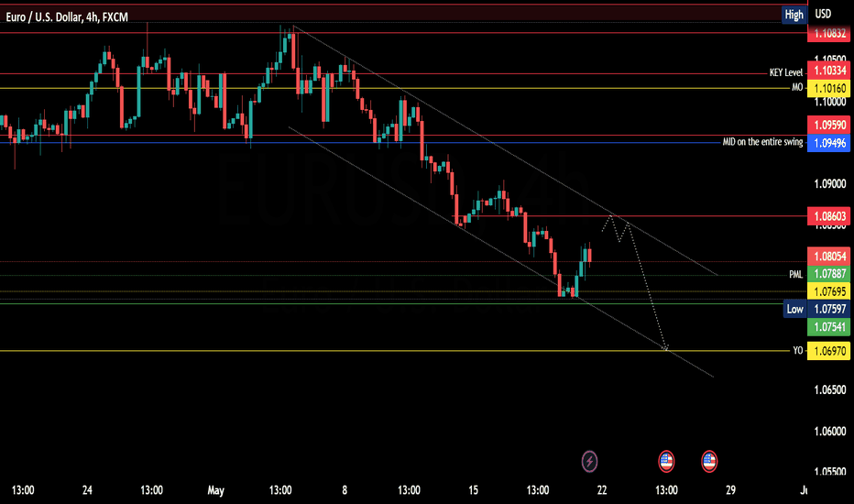
Task: Click the KEY Level line label
Action: click(x=785, y=72)
